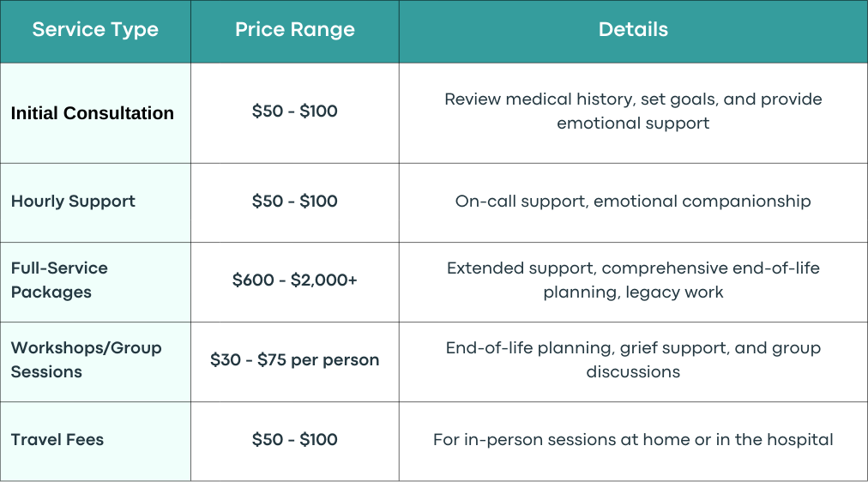Click the On-call support details text
Screen dimensions: 868x482
(633, 201)
